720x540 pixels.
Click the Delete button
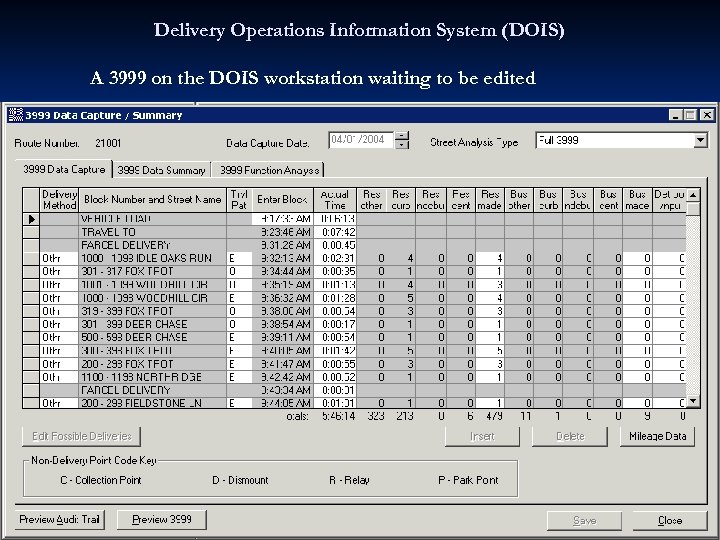tap(569, 436)
